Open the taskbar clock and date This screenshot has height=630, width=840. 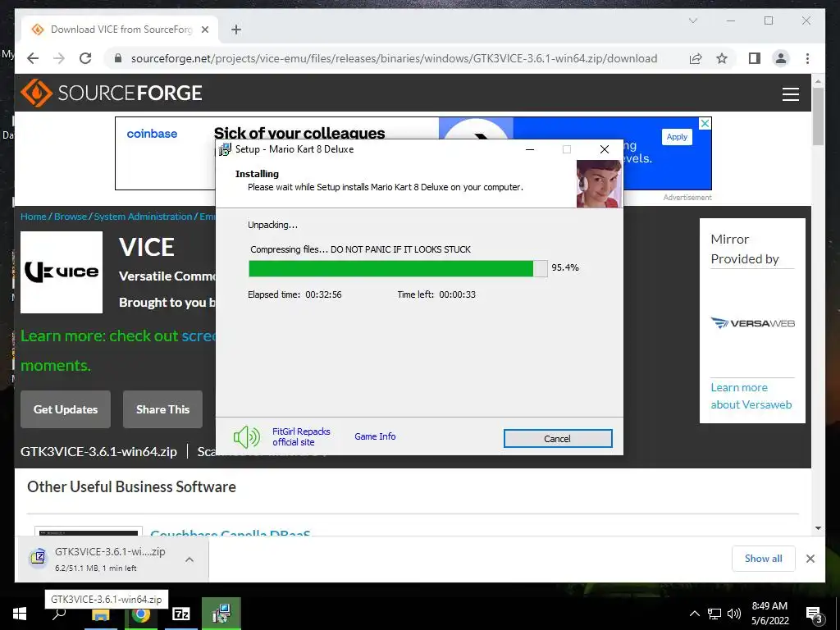click(769, 614)
